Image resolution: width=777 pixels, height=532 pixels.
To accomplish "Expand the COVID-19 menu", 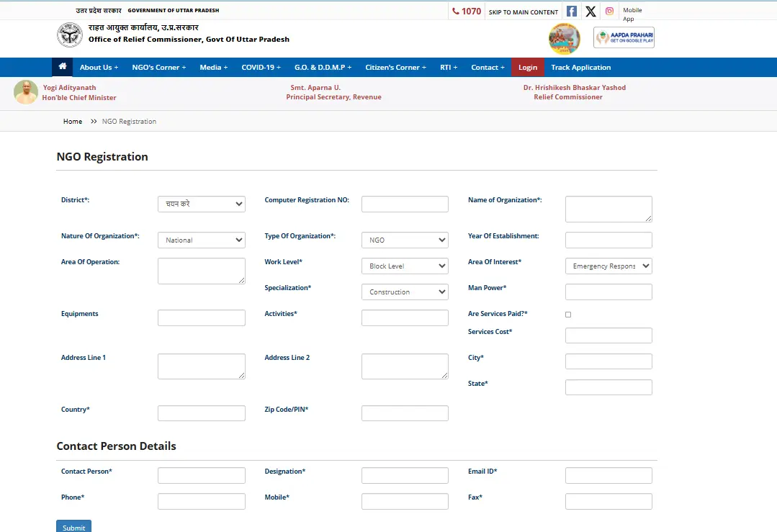I will click(261, 68).
